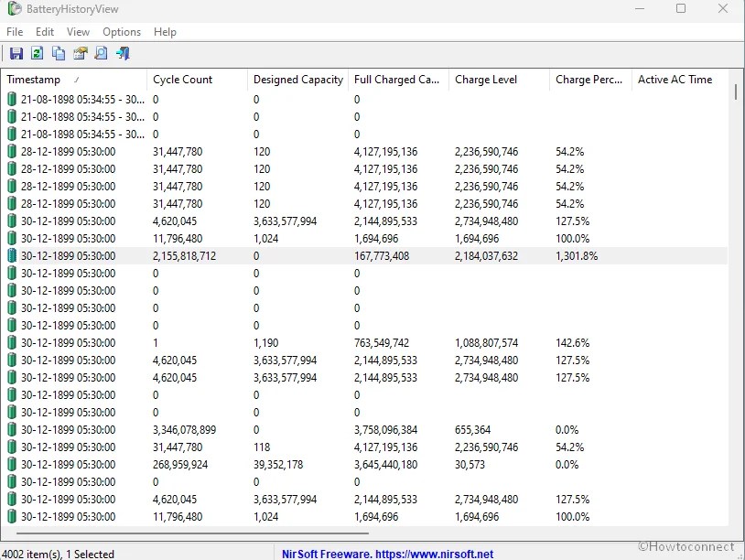Click the battery icon of the selected row
Image resolution: width=745 pixels, height=560 pixels.
(10, 256)
